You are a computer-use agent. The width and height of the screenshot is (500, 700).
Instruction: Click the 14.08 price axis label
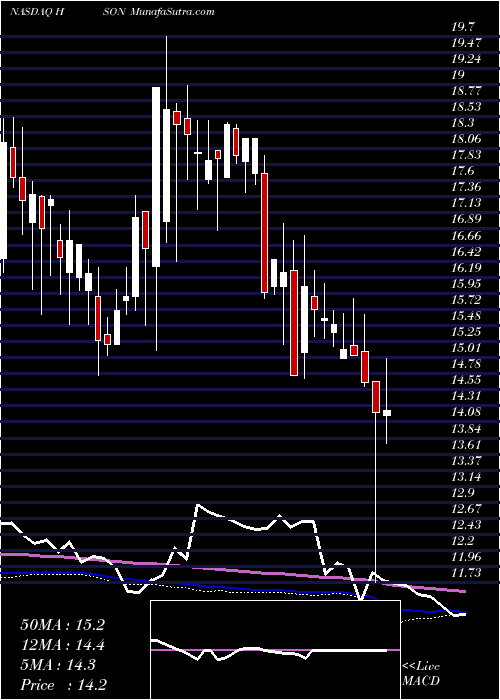click(x=465, y=412)
